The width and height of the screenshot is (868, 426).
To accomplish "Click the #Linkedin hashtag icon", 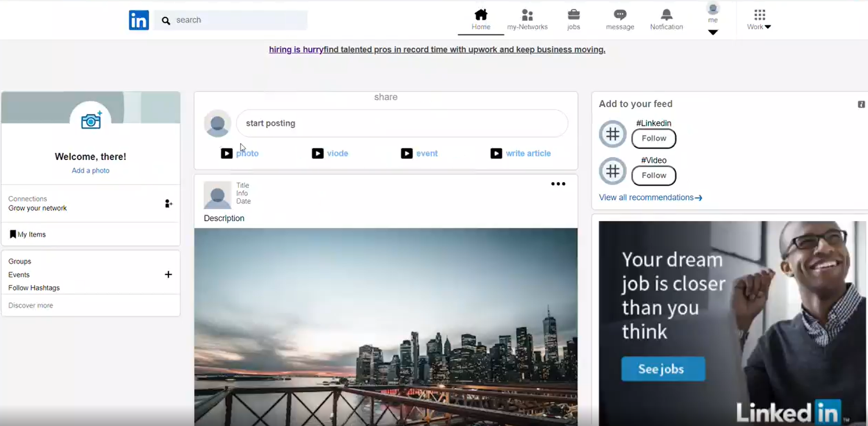I will 612,134.
